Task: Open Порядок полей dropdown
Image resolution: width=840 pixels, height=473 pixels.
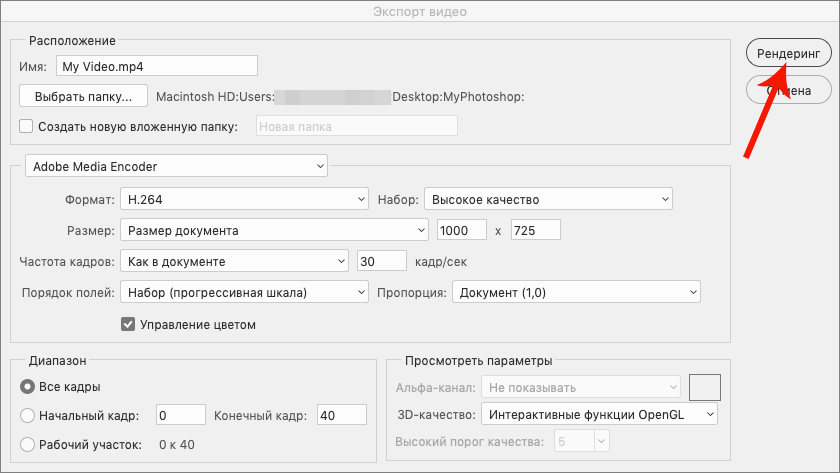Action: pyautogui.click(x=244, y=292)
